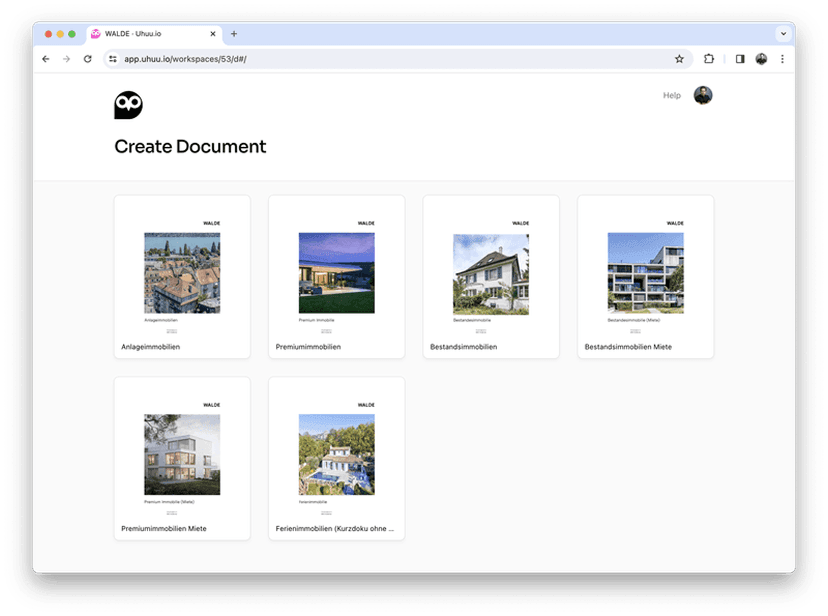Expand the tab search dropdown arrow
Viewport: 828px width, 616px height.
tap(783, 34)
